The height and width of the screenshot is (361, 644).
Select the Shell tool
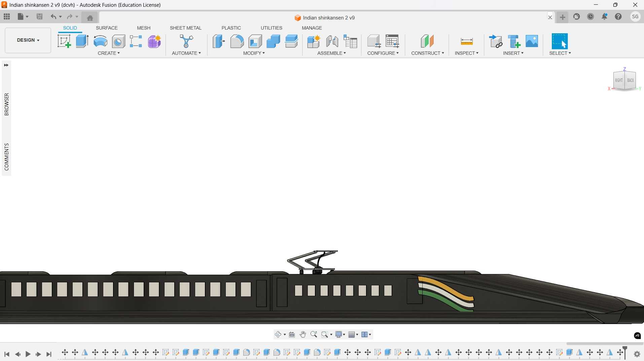(x=255, y=41)
